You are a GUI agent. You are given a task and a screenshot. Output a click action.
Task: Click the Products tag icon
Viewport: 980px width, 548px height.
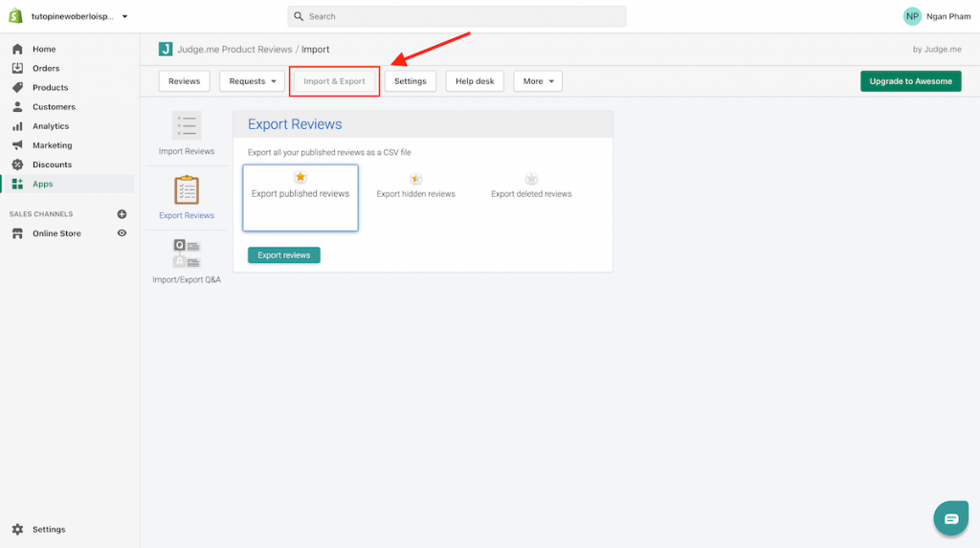[x=17, y=87]
